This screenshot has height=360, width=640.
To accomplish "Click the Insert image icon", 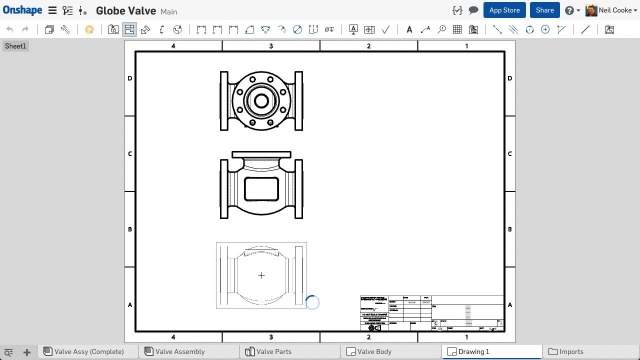I will point(609,29).
